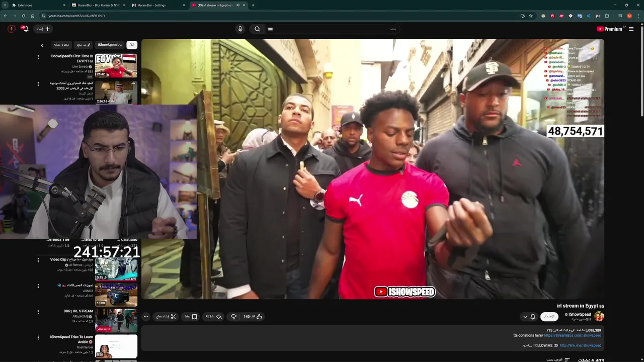
Task: Open IShowSpeed channel name link
Action: [580, 314]
